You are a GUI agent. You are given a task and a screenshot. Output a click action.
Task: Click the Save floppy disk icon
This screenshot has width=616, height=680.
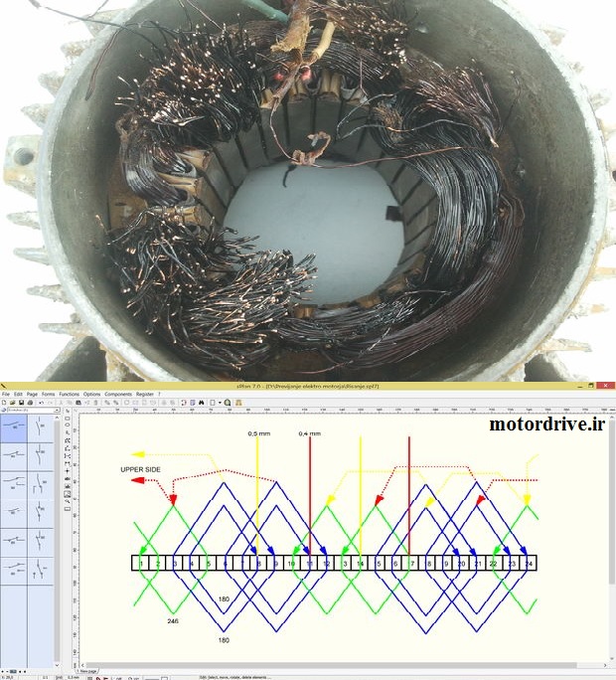(21, 403)
